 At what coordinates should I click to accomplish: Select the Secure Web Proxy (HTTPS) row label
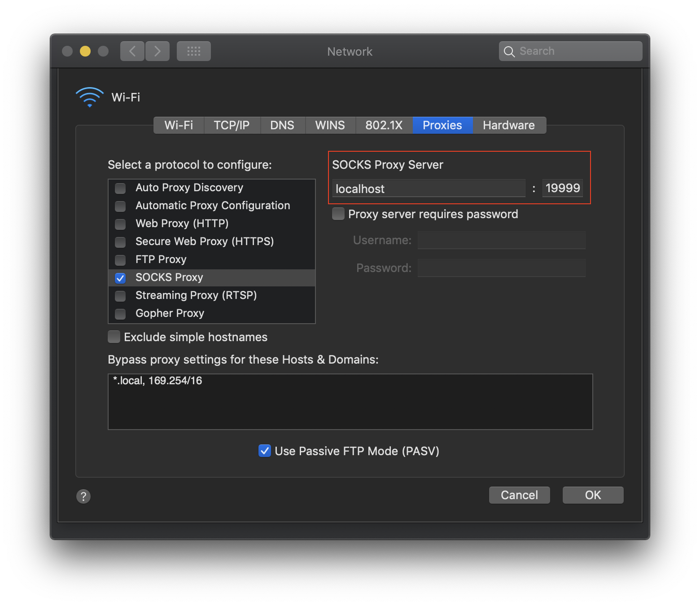[x=205, y=242]
